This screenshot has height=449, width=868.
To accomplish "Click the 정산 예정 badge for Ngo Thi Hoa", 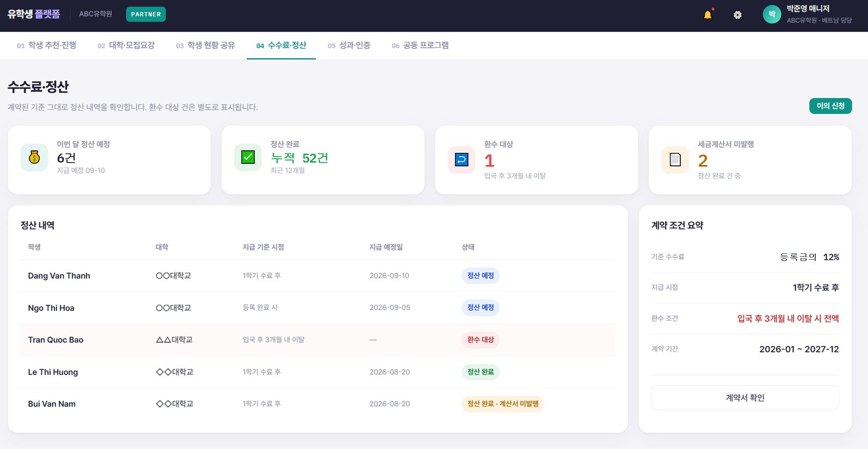I will click(x=481, y=307).
